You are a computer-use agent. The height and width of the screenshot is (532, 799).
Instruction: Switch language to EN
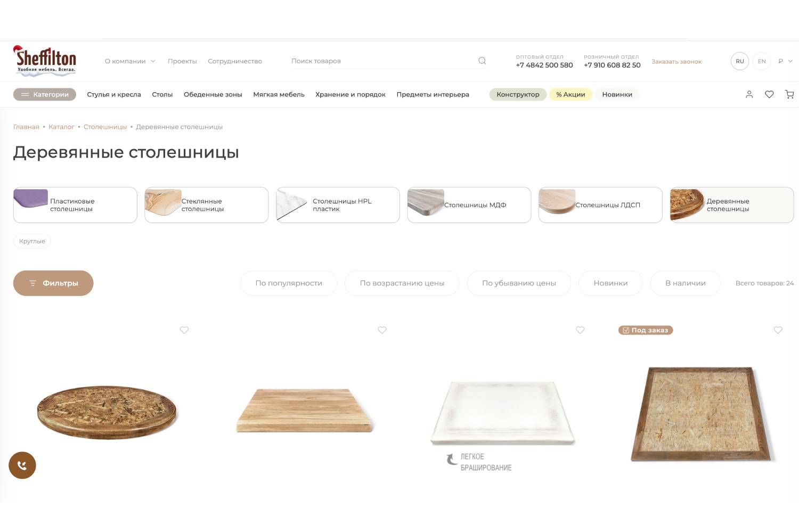tap(762, 61)
